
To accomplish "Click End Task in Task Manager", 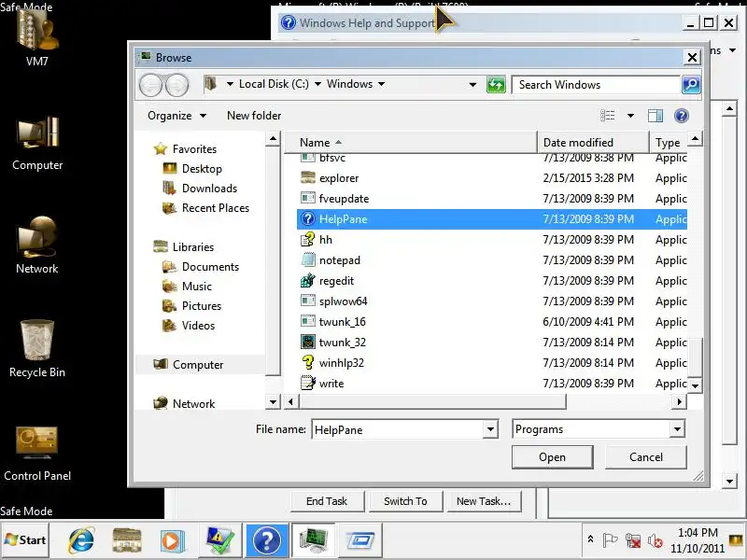I will click(x=327, y=501).
